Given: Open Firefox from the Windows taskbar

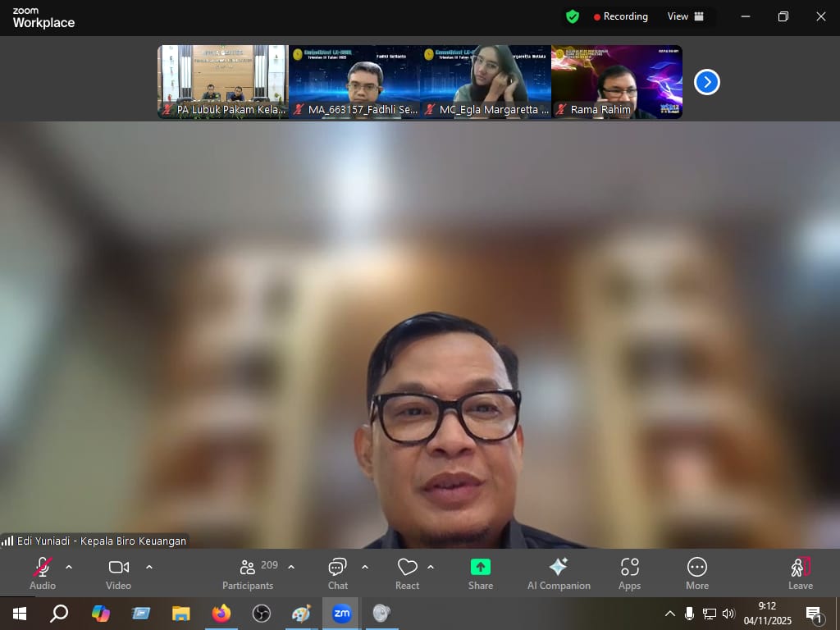Looking at the screenshot, I should pyautogui.click(x=221, y=614).
